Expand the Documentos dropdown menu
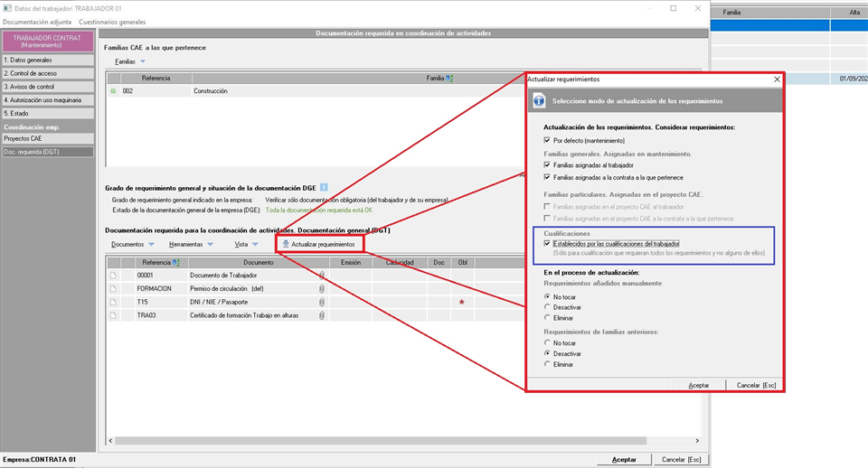 (x=132, y=244)
